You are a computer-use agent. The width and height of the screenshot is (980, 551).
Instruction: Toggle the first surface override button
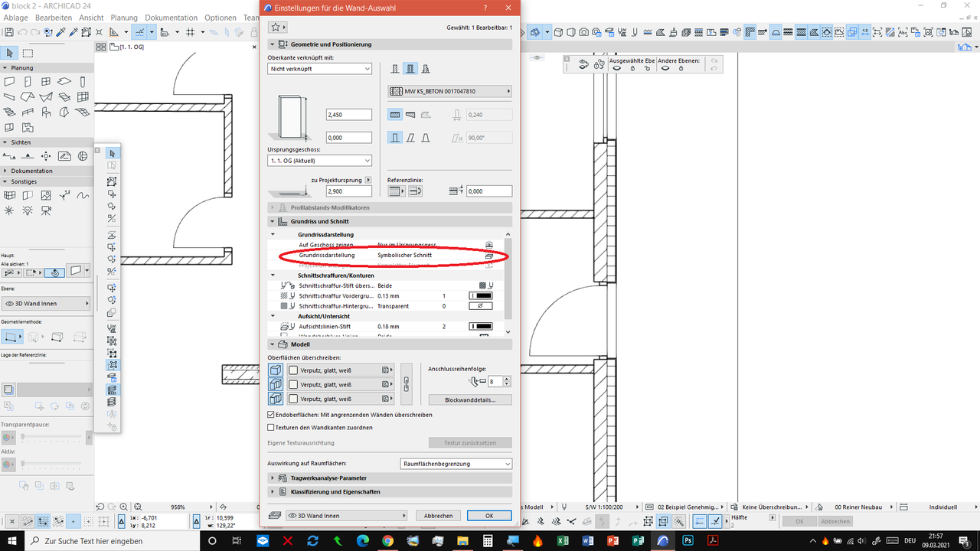tap(276, 370)
